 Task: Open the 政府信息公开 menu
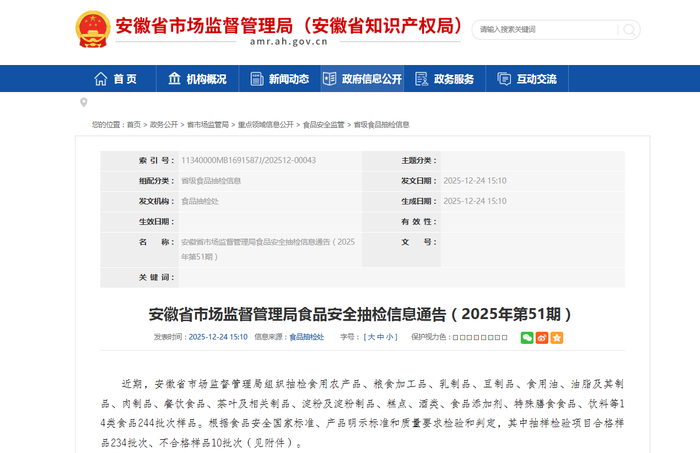point(362,79)
